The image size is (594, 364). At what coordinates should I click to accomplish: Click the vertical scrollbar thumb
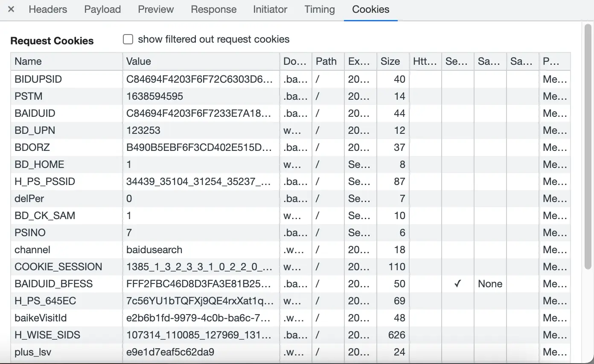[588, 146]
